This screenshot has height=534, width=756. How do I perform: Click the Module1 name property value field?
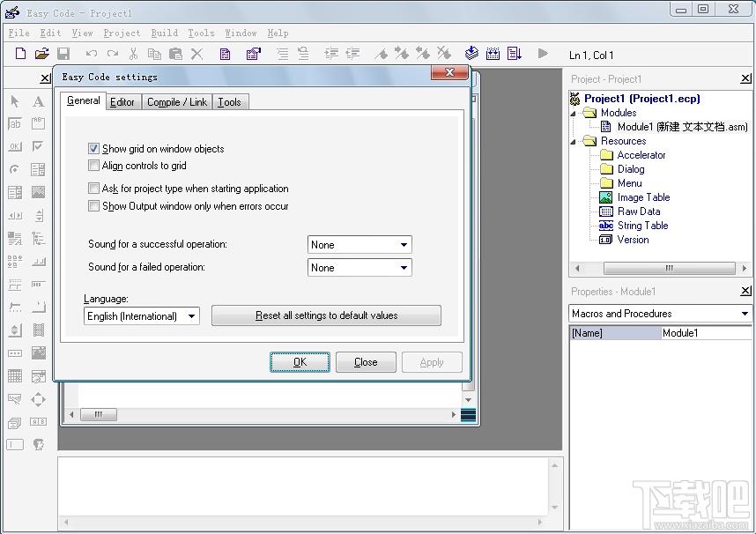[706, 333]
